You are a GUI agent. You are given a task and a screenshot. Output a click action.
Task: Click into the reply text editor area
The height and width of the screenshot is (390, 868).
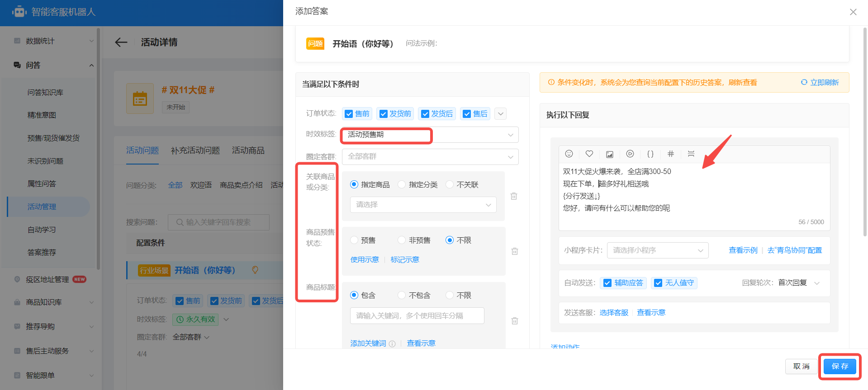pyautogui.click(x=694, y=196)
